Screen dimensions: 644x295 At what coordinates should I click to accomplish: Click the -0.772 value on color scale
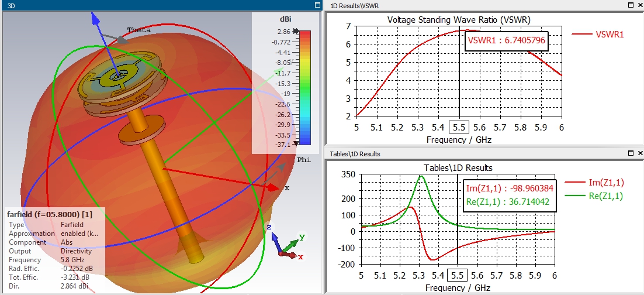point(281,42)
